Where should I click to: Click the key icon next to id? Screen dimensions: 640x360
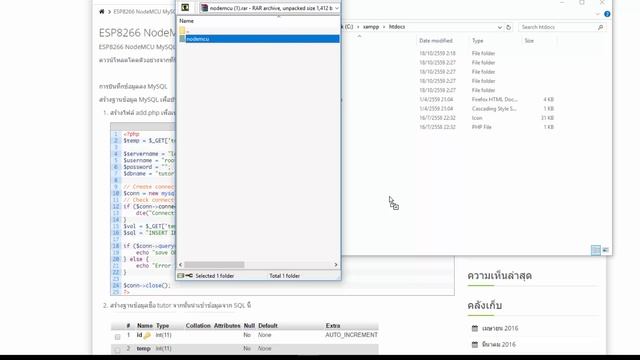coord(147,336)
